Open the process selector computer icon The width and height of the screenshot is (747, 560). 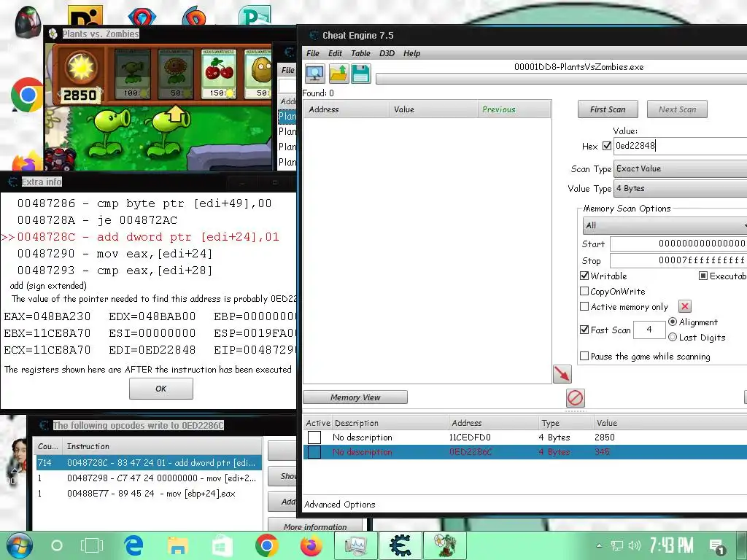[315, 74]
